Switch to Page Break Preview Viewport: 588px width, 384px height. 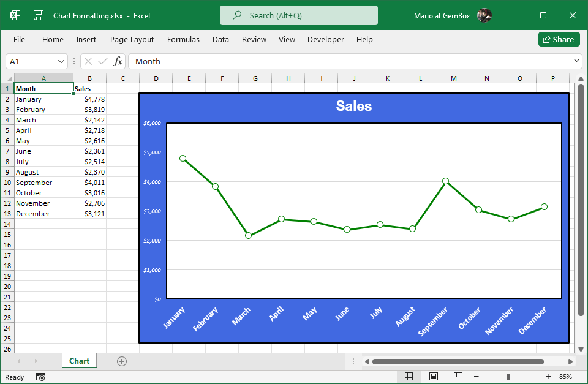click(x=458, y=377)
